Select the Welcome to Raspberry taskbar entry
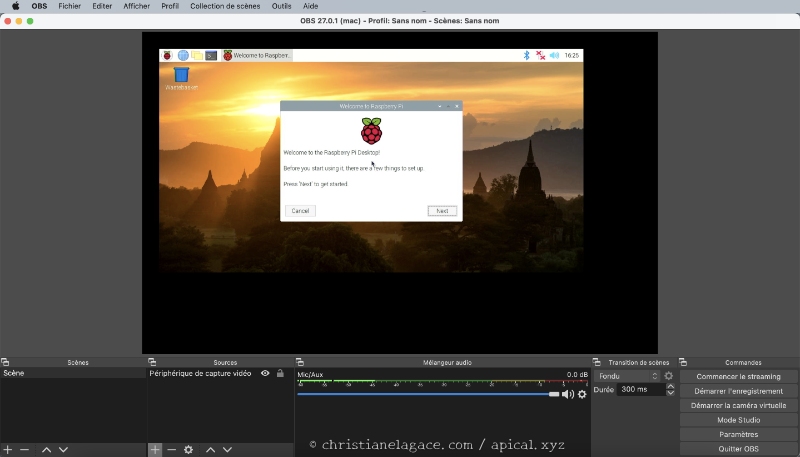 [x=257, y=55]
